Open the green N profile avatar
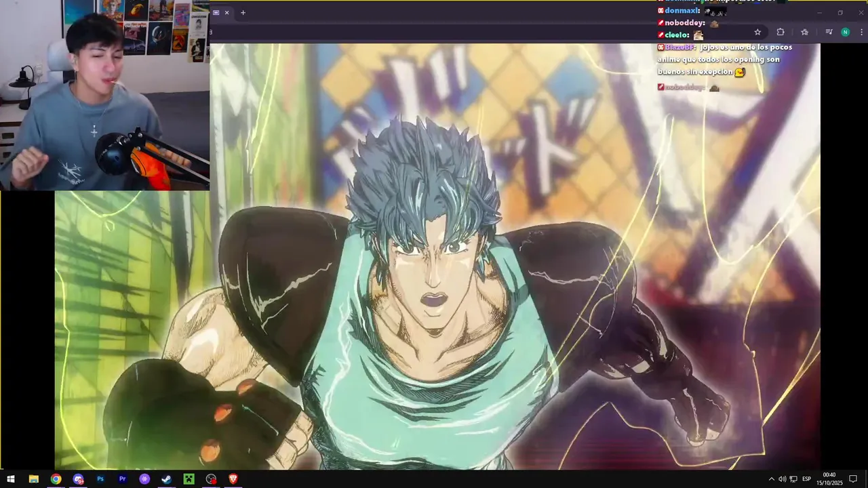The image size is (868, 488). pos(845,32)
